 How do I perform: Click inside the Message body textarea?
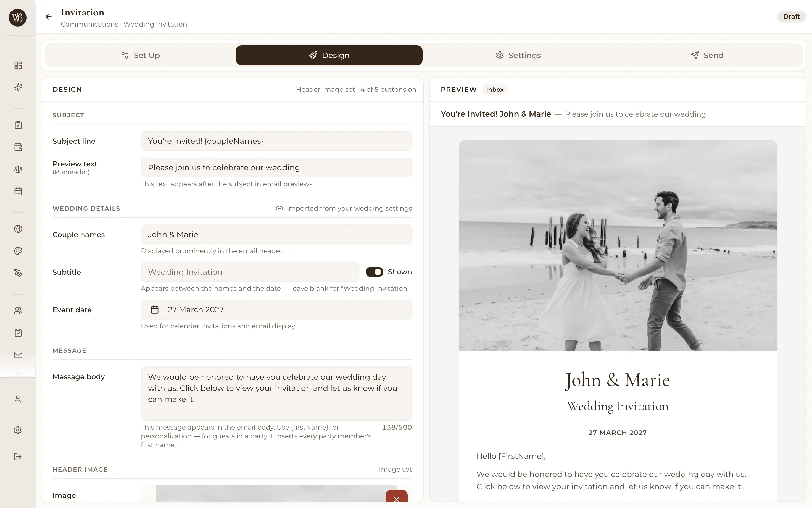click(x=276, y=393)
